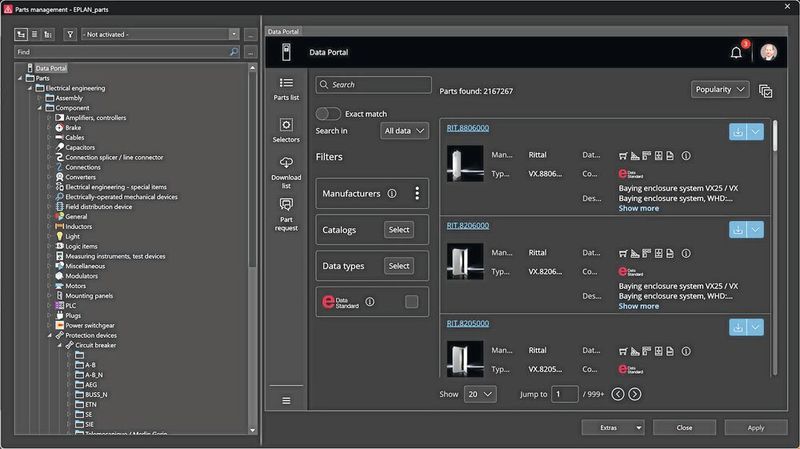Click the Search input field
This screenshot has height=449, width=800.
[x=374, y=85]
